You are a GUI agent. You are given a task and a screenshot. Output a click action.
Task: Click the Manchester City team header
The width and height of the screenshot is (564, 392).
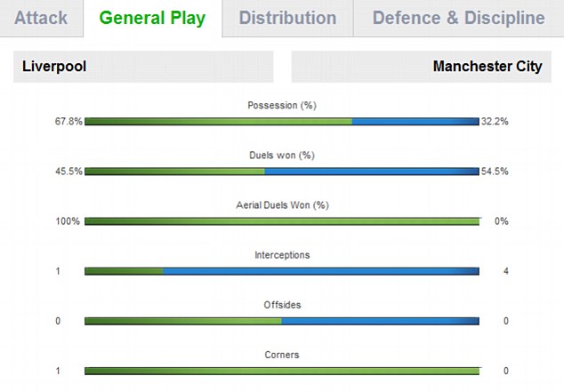421,67
